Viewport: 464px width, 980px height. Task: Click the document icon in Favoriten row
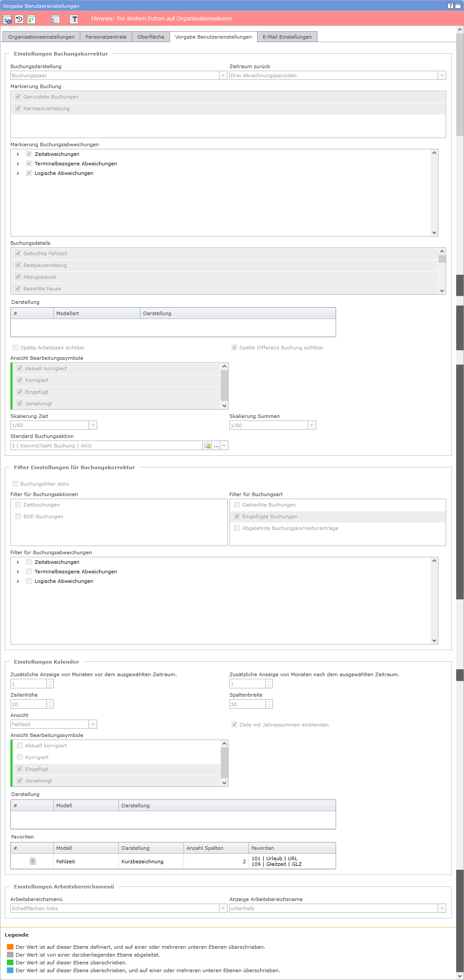pos(33,861)
